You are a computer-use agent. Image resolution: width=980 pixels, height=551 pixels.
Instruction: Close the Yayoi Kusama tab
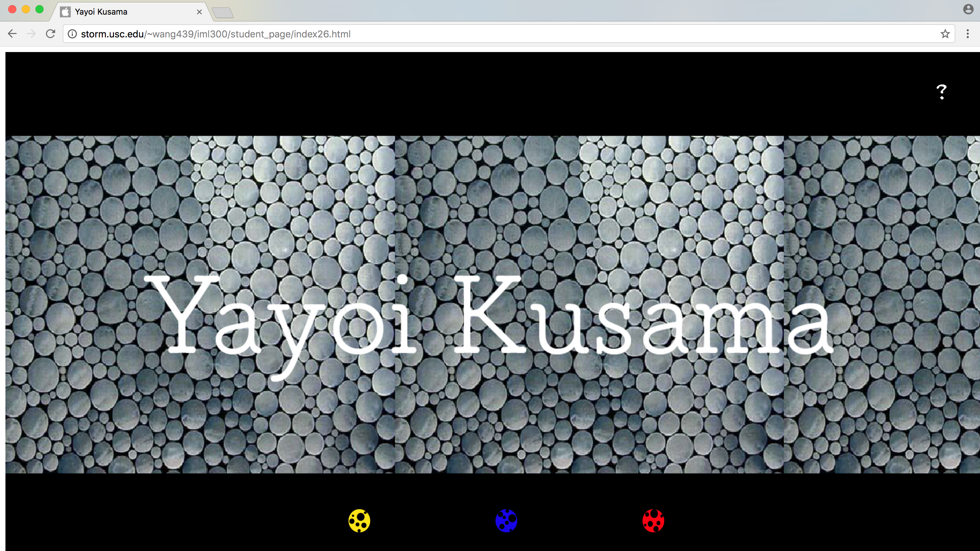coord(199,12)
